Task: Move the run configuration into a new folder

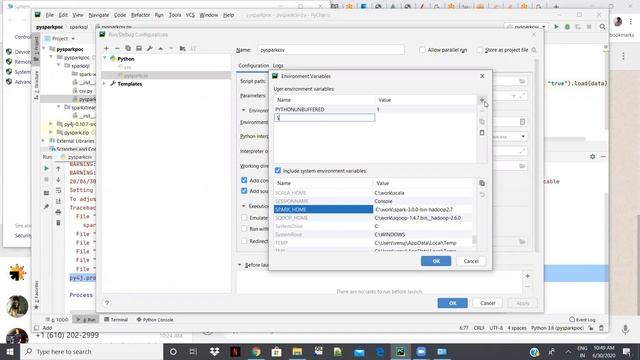Action: (x=182, y=48)
